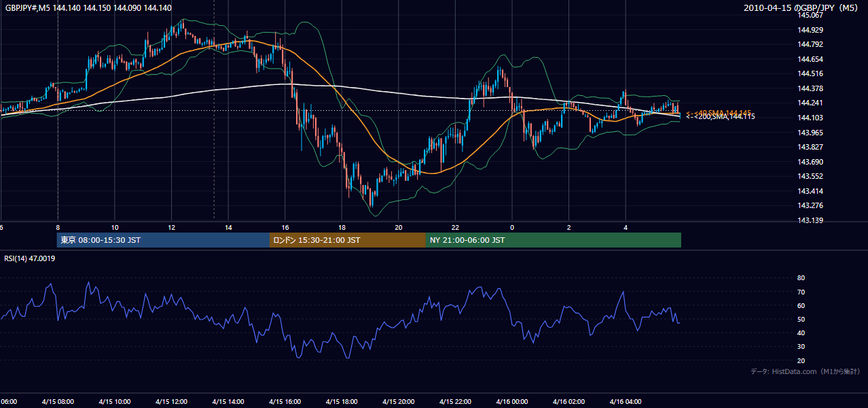Click the hour 8 label under price chart
868x408 pixels.
coord(58,228)
